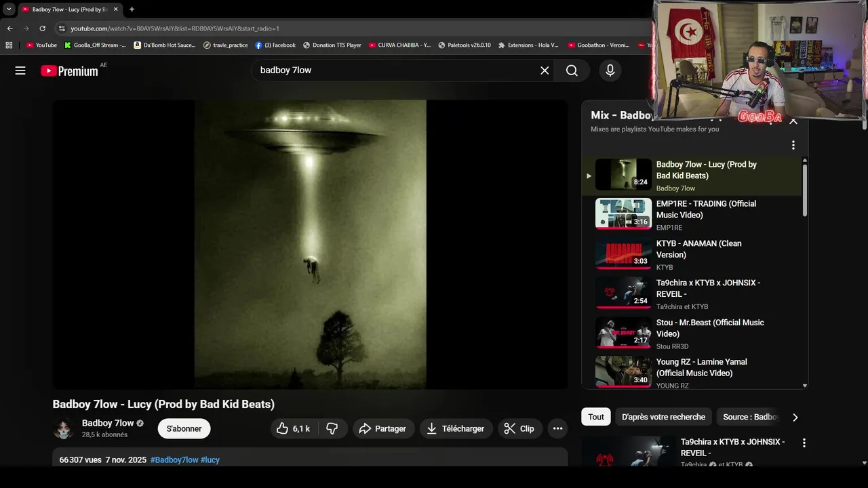868x488 pixels.
Task: Run the search with the magnifier button
Action: tap(572, 70)
